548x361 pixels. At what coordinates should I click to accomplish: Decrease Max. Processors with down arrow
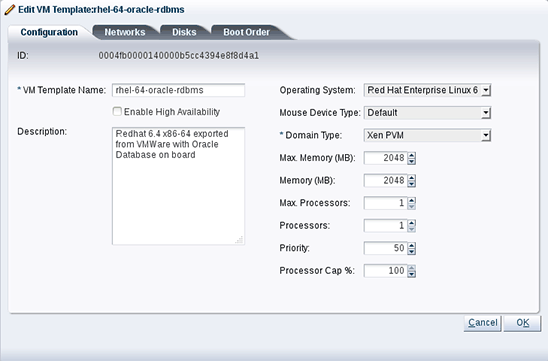click(412, 207)
